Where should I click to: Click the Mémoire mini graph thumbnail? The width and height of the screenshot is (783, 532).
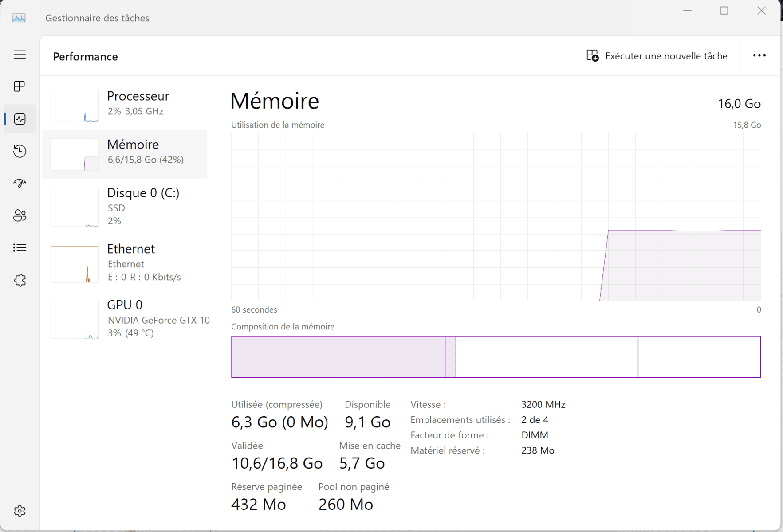pyautogui.click(x=75, y=155)
